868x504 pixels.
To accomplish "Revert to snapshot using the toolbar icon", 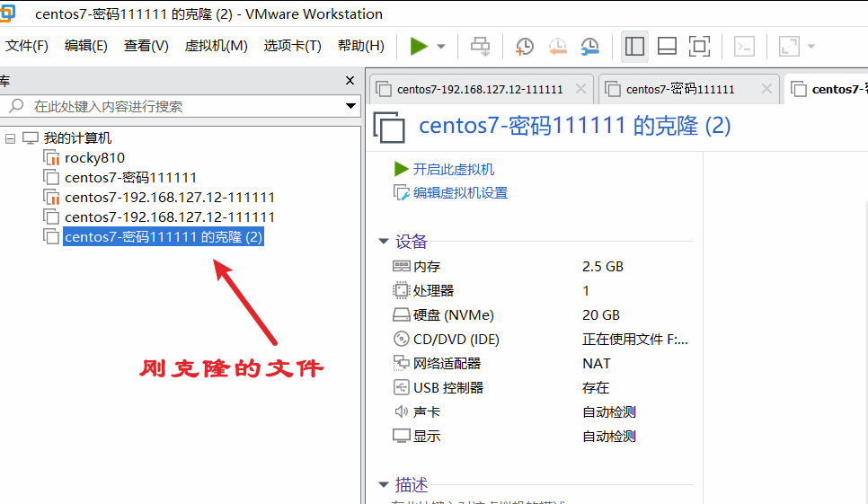I will 557,47.
